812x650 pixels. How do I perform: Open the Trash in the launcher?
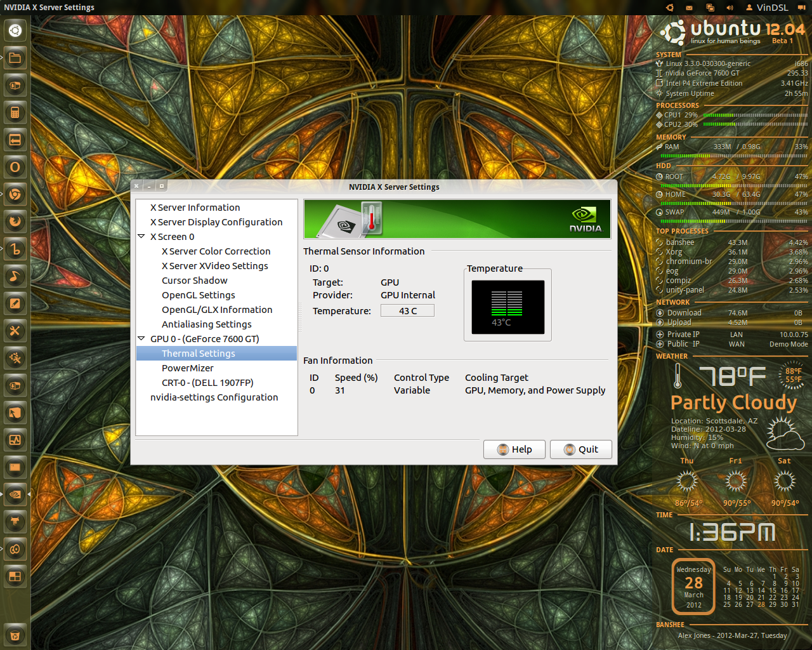pyautogui.click(x=15, y=635)
